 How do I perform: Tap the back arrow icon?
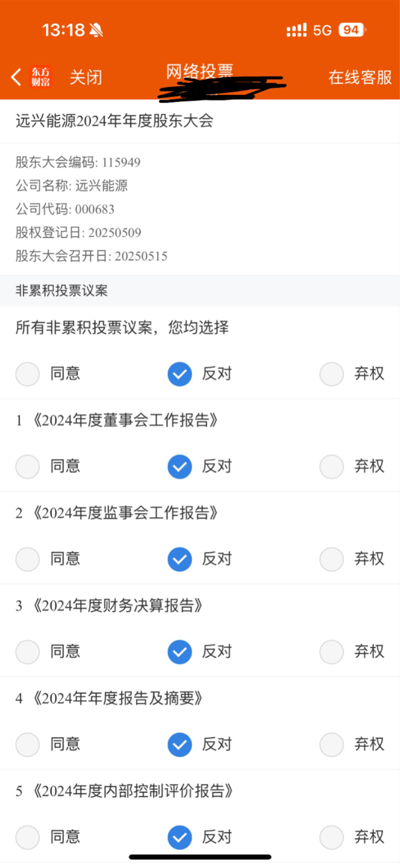coord(16,77)
